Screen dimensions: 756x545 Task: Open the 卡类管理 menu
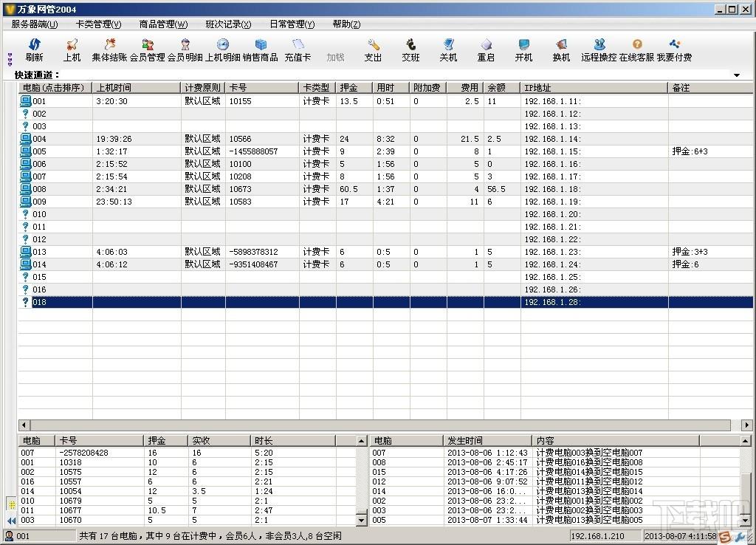98,24
